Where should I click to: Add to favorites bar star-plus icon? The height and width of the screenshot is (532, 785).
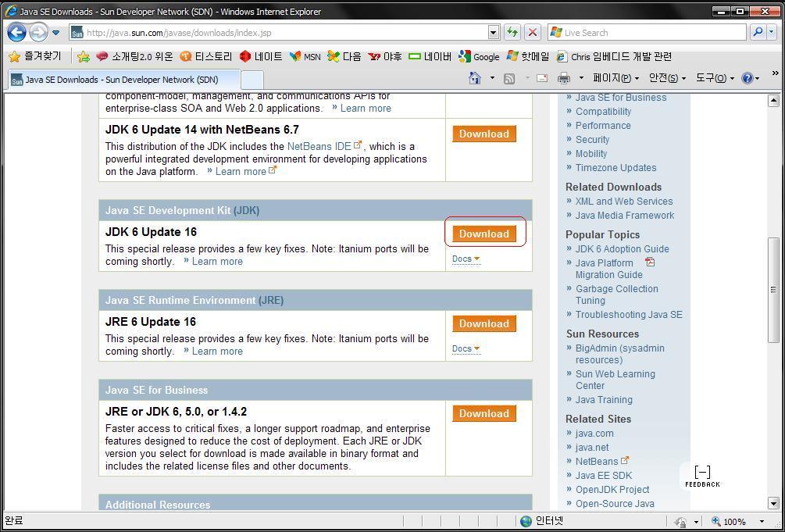coord(84,56)
